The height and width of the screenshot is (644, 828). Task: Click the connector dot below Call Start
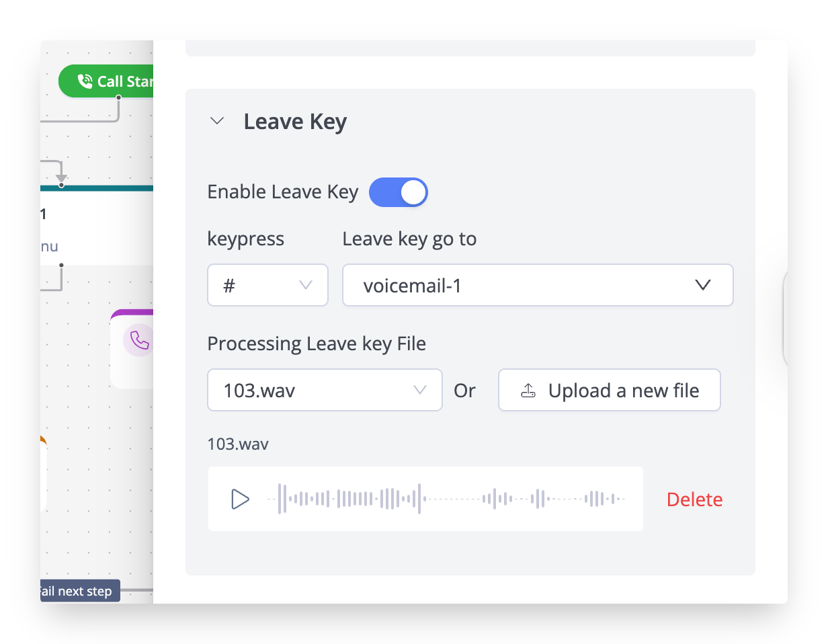pos(118,97)
